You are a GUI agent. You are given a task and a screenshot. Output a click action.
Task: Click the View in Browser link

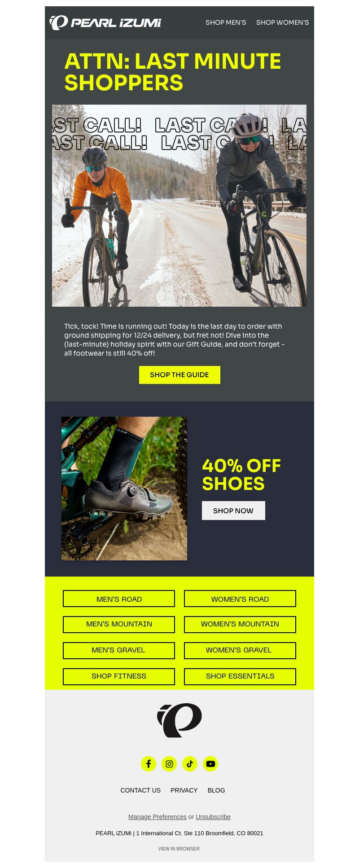tap(179, 849)
